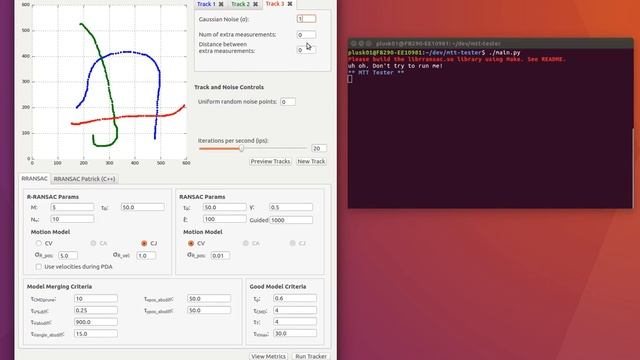
Task: Close Track 1 tab with its X icon
Action: point(221,4)
